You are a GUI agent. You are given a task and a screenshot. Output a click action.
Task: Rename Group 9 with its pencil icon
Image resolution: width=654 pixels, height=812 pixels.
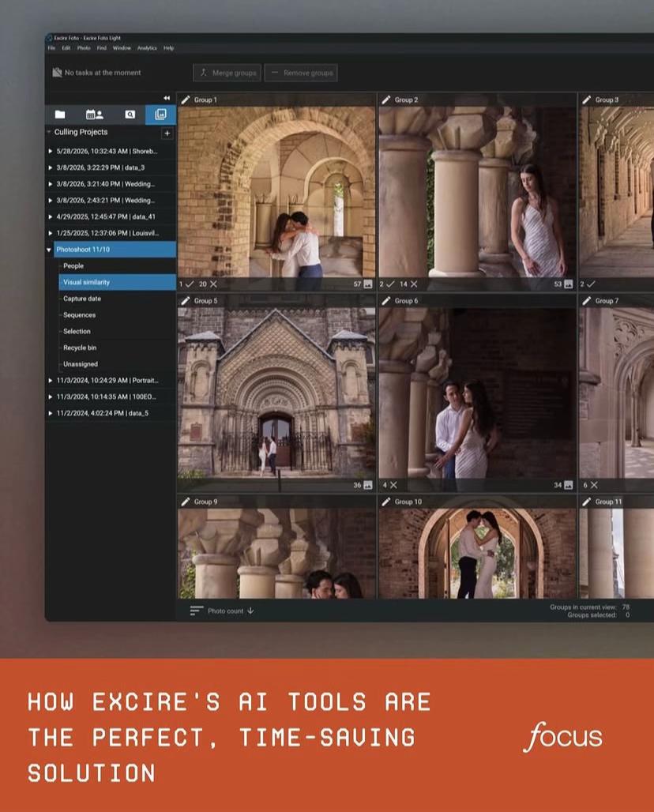(x=186, y=502)
